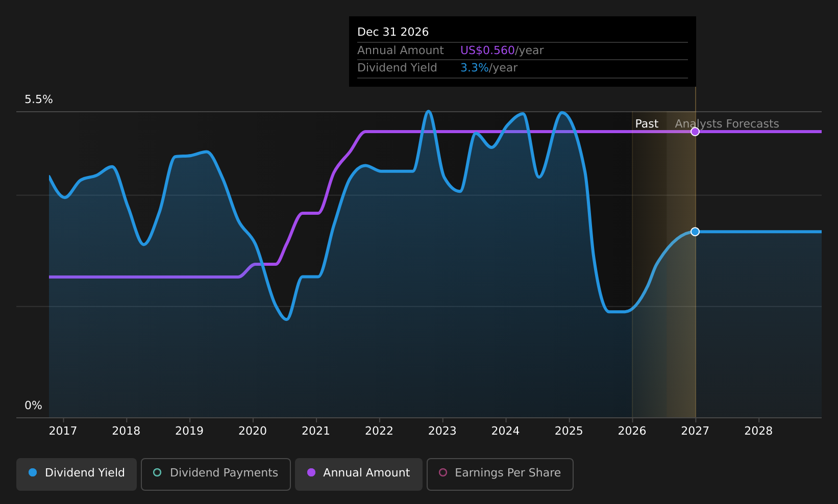This screenshot has height=504, width=838.
Task: Click the purple Annual Amount legend dot
Action: pyautogui.click(x=311, y=472)
